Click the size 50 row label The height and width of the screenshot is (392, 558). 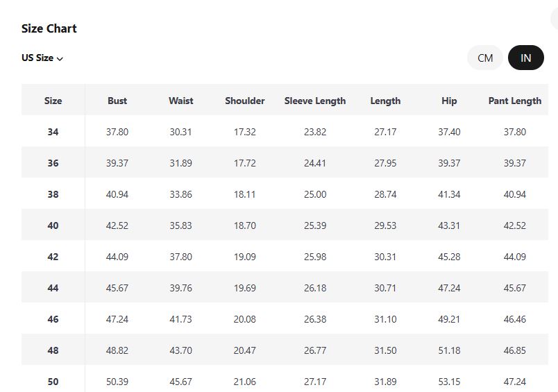53,382
